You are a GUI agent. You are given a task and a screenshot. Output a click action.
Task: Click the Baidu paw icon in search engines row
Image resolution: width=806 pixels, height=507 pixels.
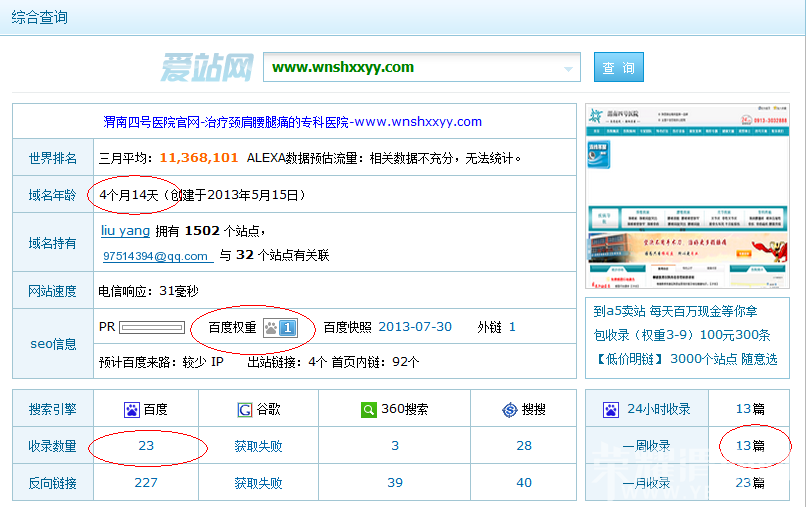tap(132, 410)
